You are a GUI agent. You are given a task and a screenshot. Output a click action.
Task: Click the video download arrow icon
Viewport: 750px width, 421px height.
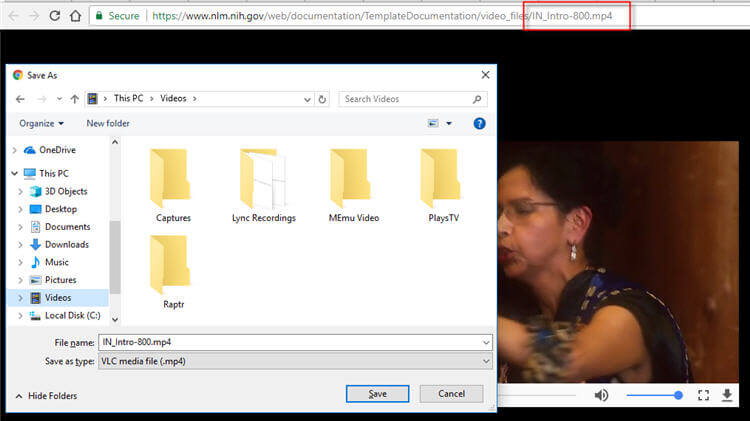point(727,395)
